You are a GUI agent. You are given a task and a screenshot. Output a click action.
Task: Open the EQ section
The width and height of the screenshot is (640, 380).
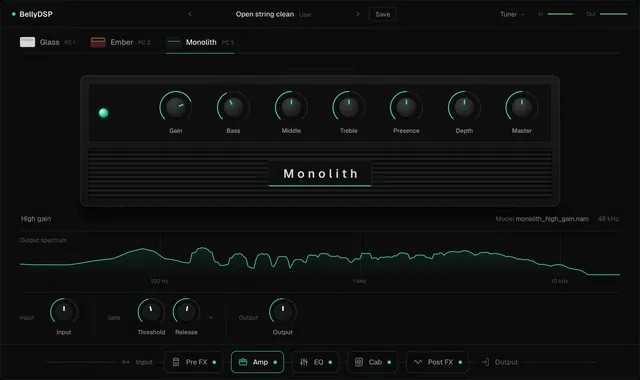pyautogui.click(x=316, y=362)
